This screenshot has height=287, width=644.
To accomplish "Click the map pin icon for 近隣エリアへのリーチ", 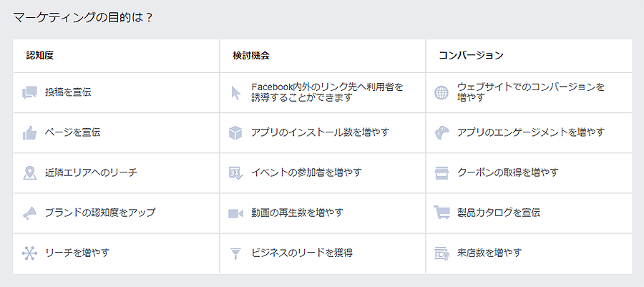I will 29,173.
